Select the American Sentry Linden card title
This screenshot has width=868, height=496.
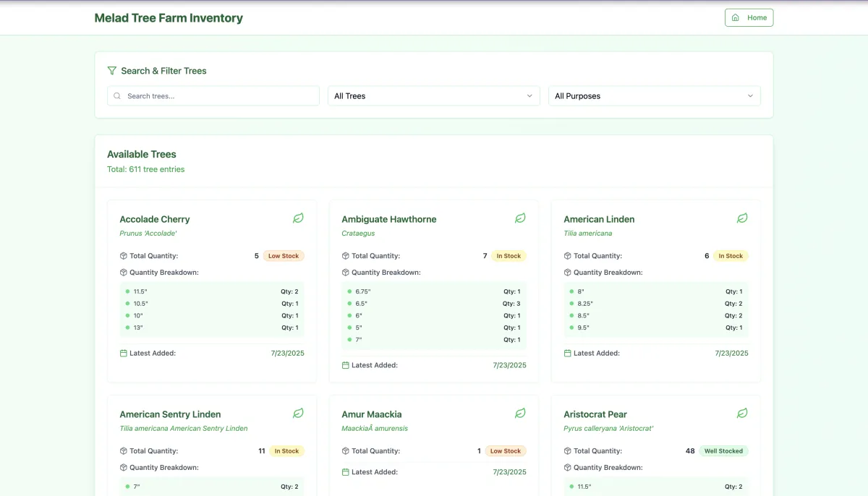point(170,414)
